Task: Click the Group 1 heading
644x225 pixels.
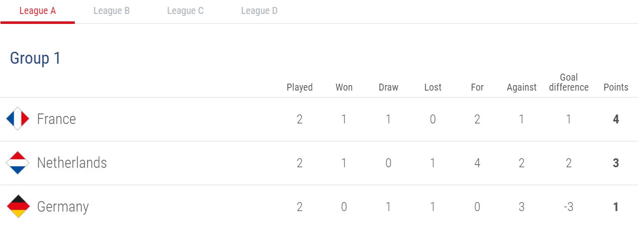Action: click(x=35, y=58)
